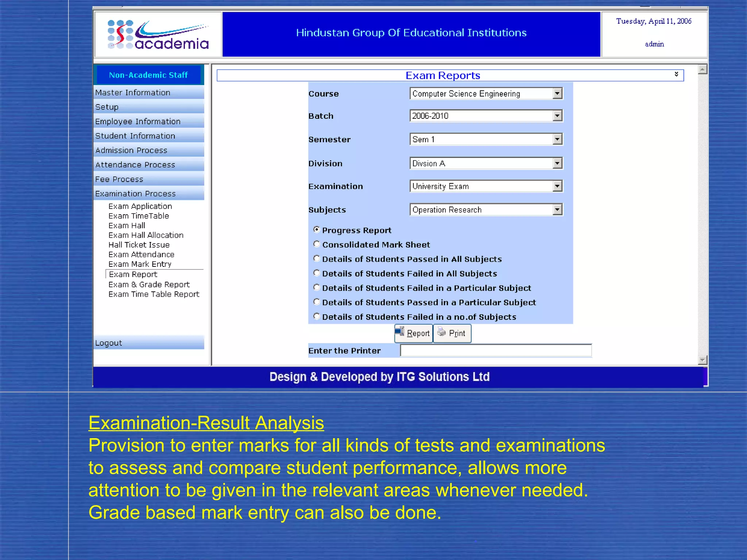Image resolution: width=747 pixels, height=560 pixels.
Task: Click the Examination-Result Analysis heading link
Action: coord(206,423)
